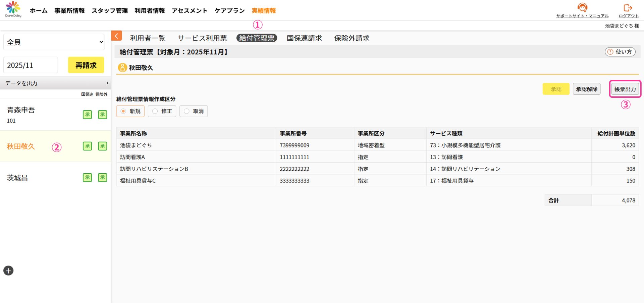644x303 pixels.
Task: Click 青森申吾's 国保連 approval badge
Action: point(87,115)
